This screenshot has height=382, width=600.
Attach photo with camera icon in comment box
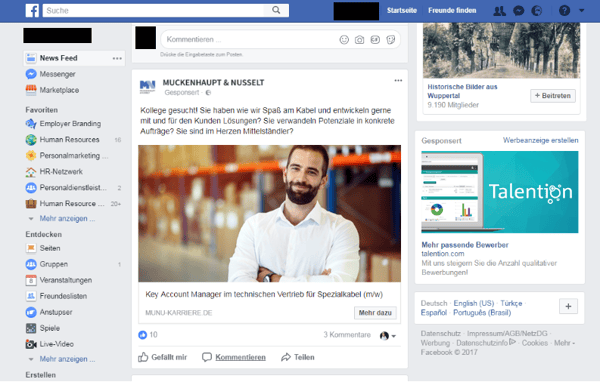pyautogui.click(x=359, y=39)
